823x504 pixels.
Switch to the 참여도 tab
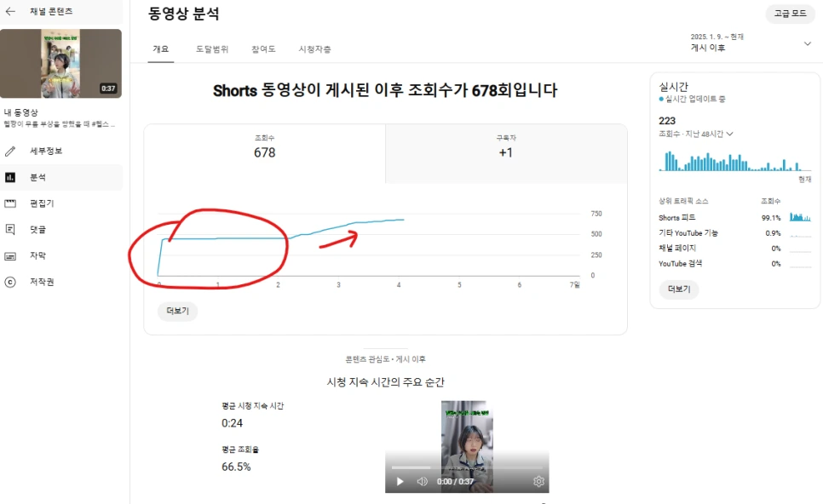tap(263, 49)
